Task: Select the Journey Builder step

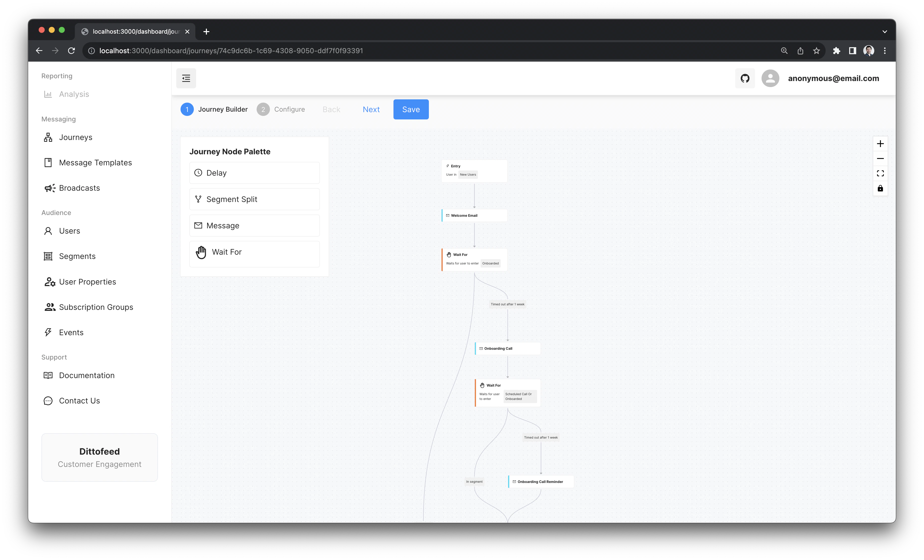Action: pyautogui.click(x=214, y=109)
